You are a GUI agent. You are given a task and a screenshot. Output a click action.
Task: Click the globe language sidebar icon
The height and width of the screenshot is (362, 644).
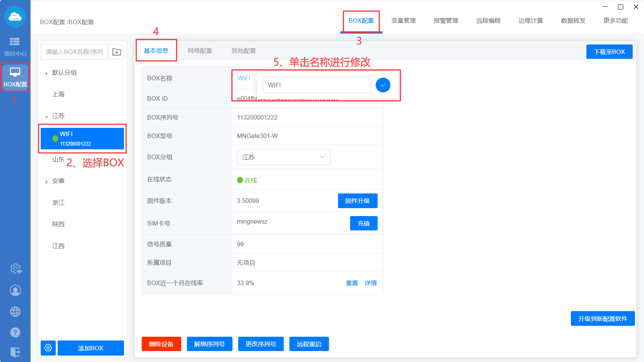pos(15,312)
